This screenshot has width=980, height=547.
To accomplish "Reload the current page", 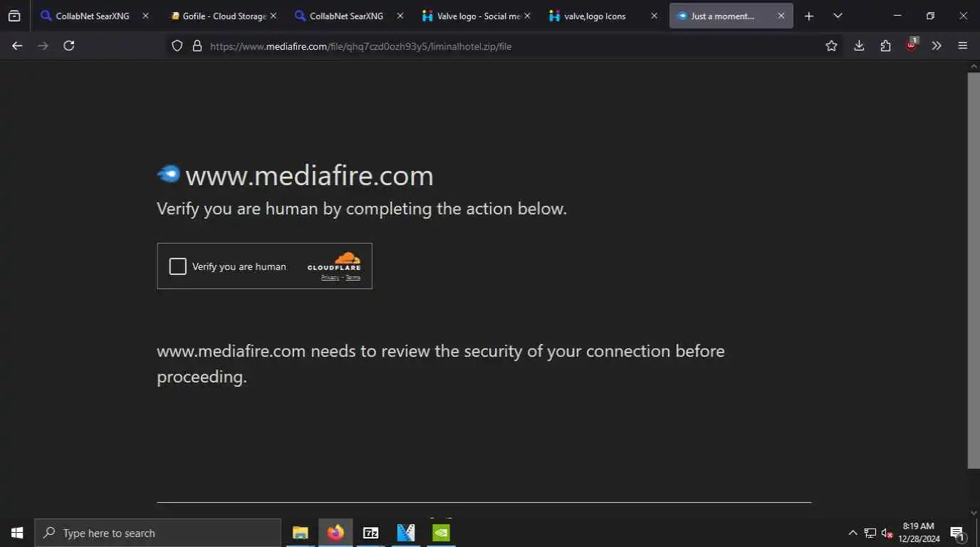I will click(x=68, y=46).
